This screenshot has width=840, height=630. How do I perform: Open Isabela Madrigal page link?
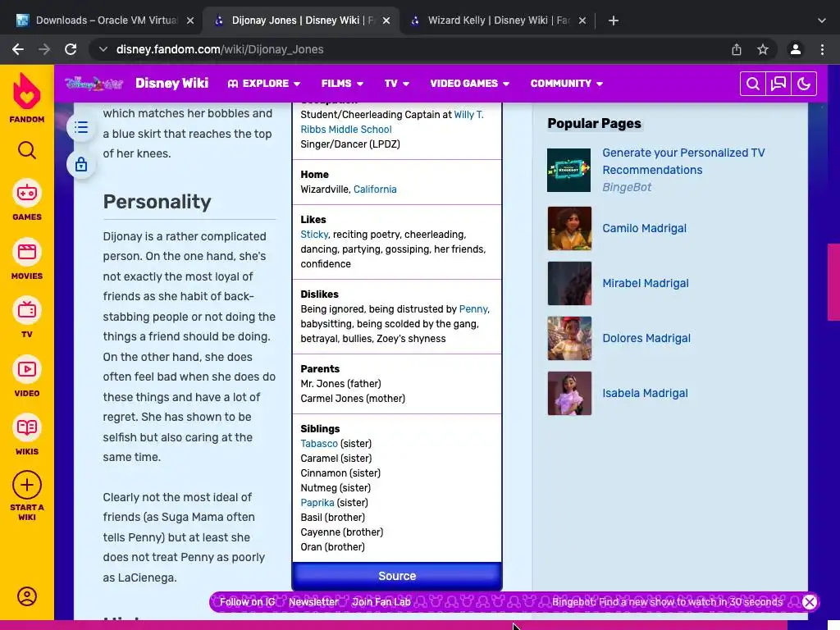[x=645, y=393]
